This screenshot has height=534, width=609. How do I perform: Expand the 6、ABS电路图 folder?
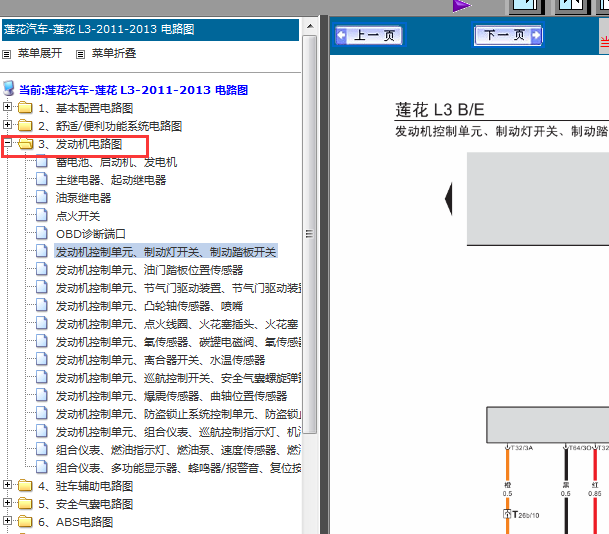pyautogui.click(x=7, y=520)
